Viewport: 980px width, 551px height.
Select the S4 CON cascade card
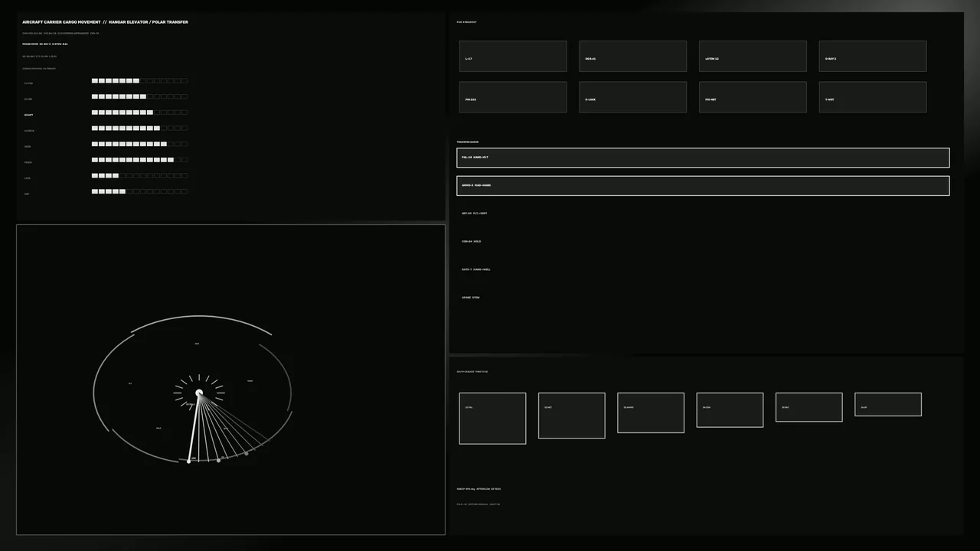tap(730, 409)
